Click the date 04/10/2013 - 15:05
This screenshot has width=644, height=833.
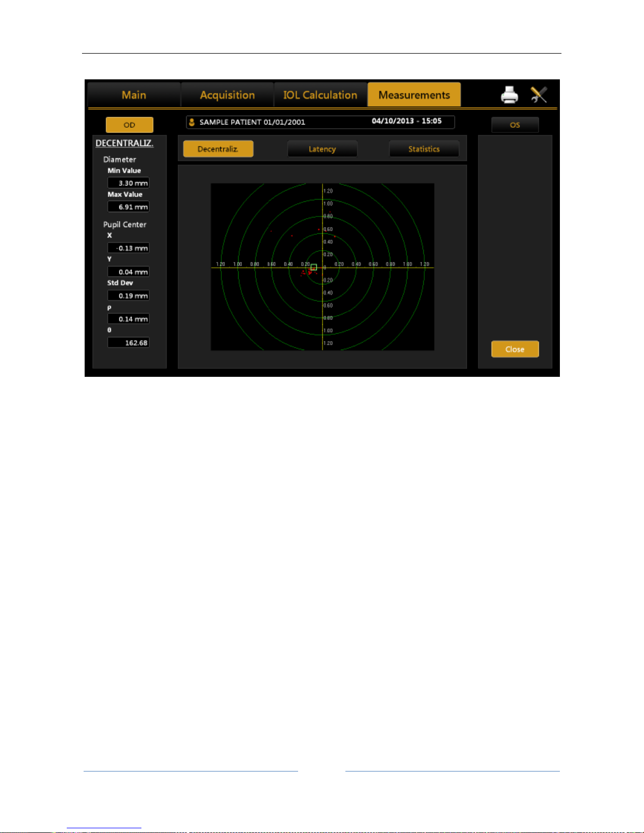coord(406,121)
